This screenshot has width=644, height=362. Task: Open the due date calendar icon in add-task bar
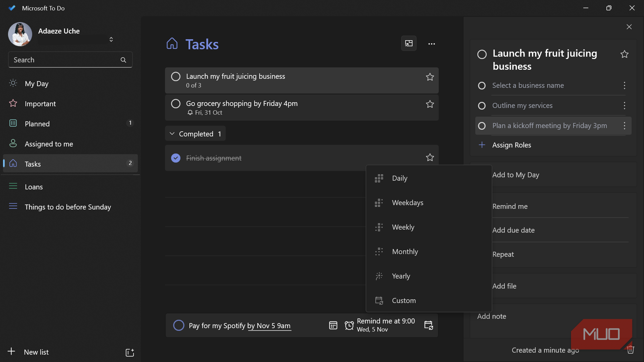333,325
